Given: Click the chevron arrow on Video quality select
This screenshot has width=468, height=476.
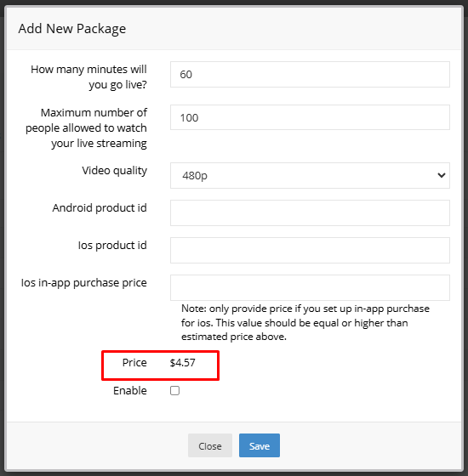Looking at the screenshot, I should [x=442, y=175].
